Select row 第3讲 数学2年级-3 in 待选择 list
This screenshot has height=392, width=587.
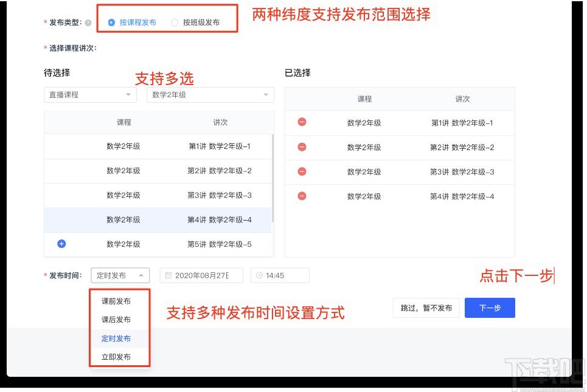point(158,195)
